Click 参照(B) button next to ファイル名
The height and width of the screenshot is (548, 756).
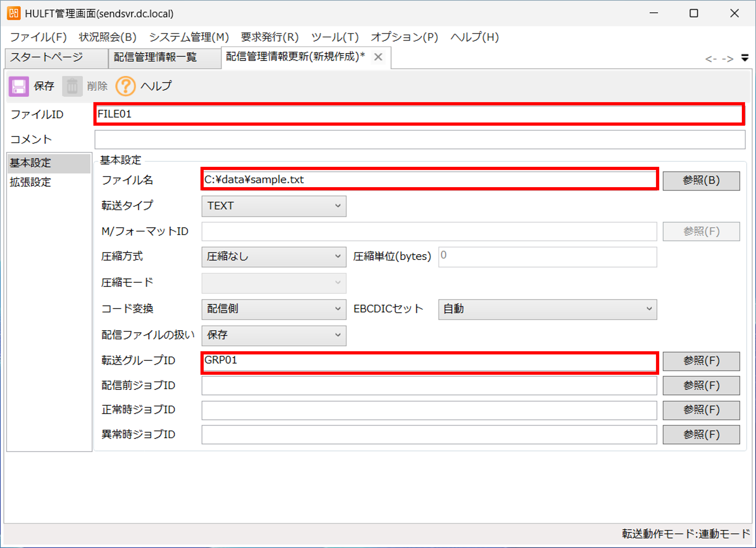701,181
